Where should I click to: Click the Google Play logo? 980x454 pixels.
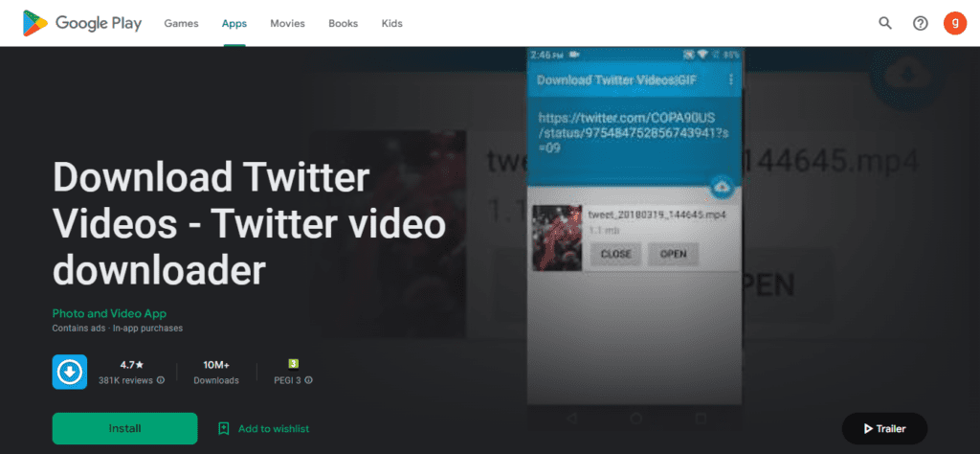click(x=82, y=23)
